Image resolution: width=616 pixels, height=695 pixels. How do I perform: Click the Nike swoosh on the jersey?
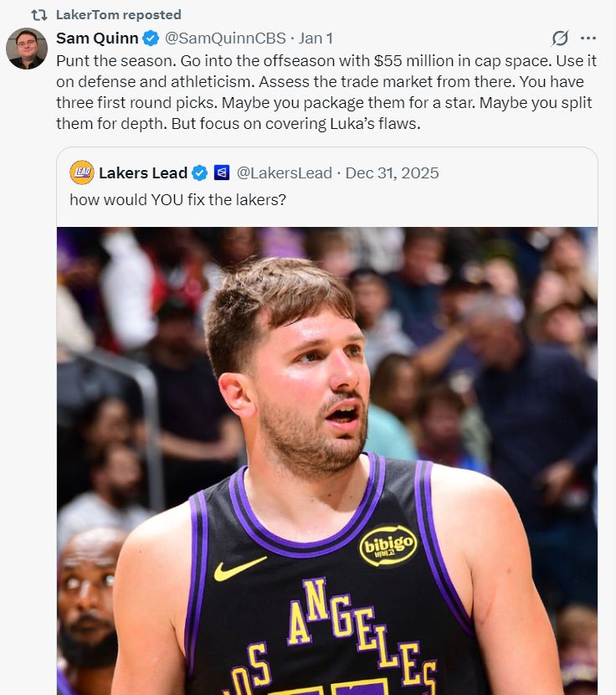click(x=239, y=569)
